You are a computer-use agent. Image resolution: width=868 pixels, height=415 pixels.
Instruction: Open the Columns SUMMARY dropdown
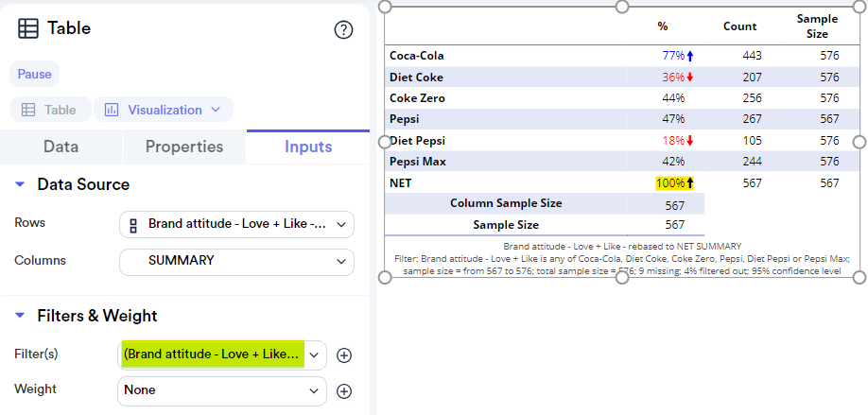(237, 262)
